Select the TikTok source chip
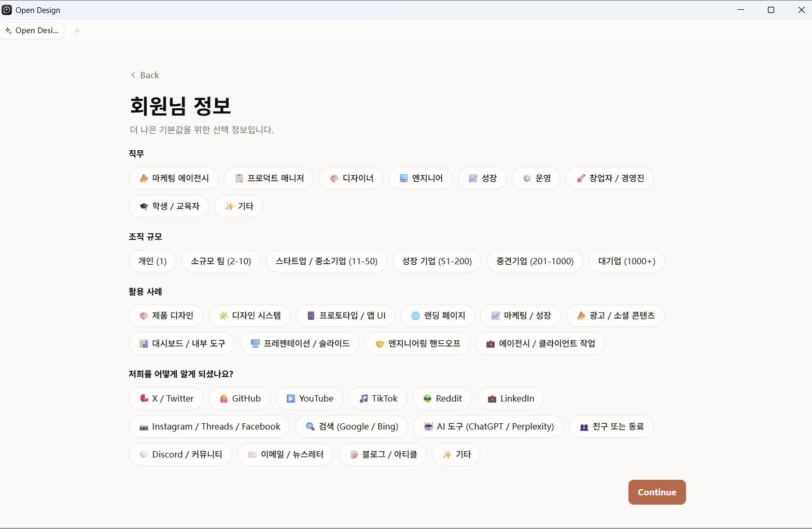The height and width of the screenshot is (529, 812). 377,398
